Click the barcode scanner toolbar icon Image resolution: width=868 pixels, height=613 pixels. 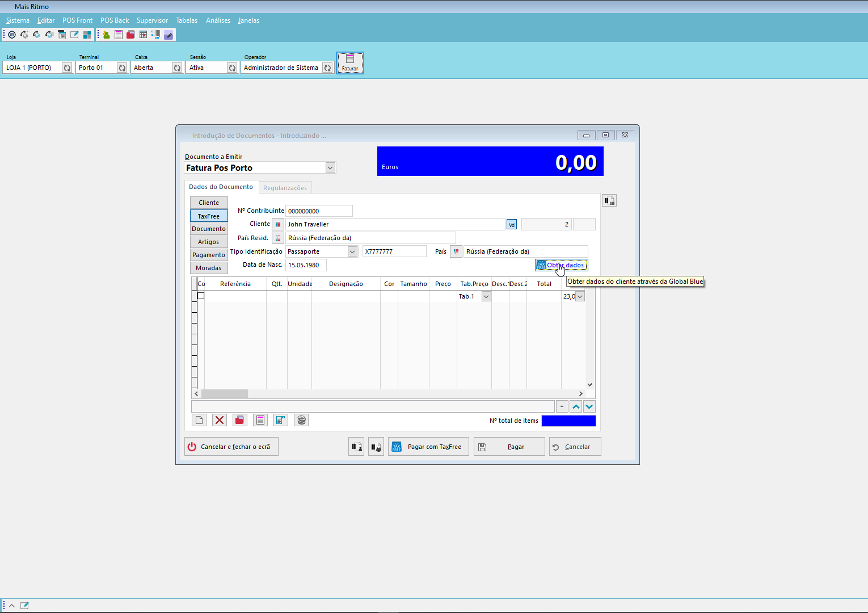[x=155, y=35]
